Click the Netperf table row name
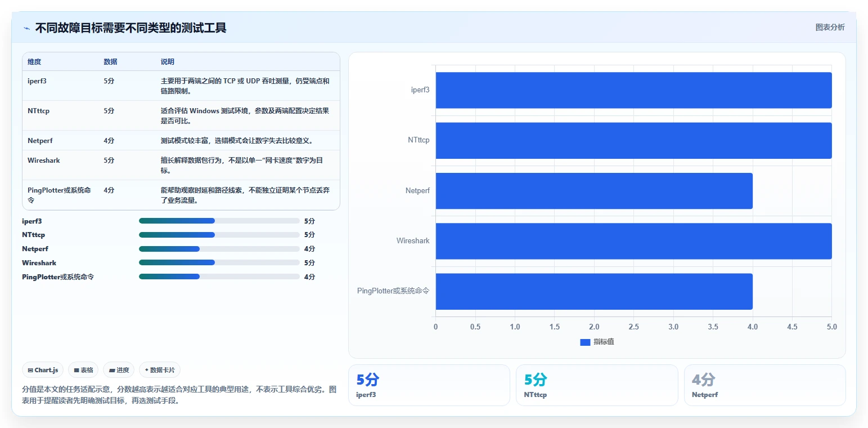This screenshot has height=428, width=868. click(40, 141)
